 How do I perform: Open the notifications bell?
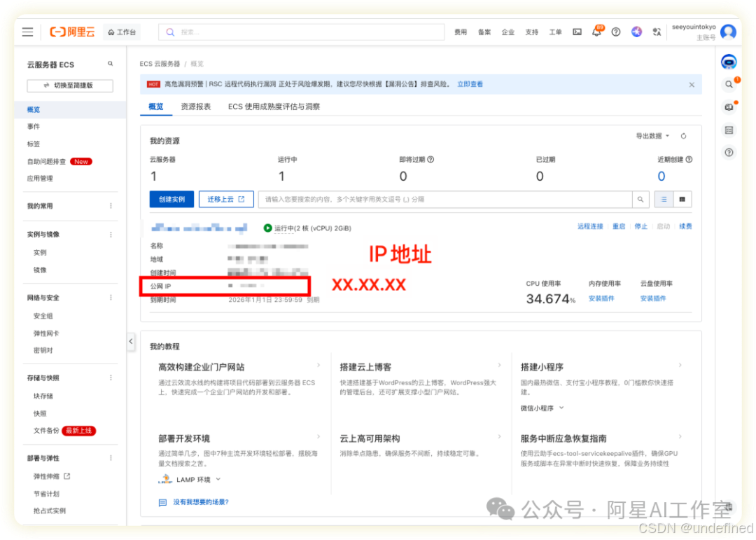tap(596, 32)
